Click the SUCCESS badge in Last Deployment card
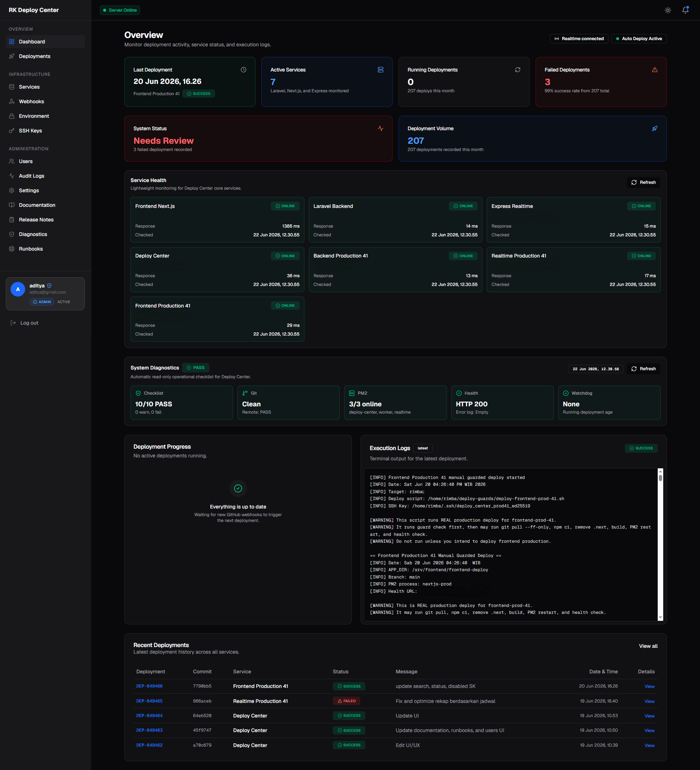 (x=198, y=94)
